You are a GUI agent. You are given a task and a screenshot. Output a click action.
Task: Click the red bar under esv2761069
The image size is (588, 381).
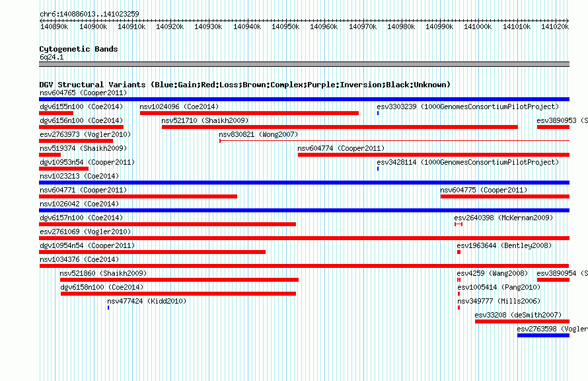304,238
